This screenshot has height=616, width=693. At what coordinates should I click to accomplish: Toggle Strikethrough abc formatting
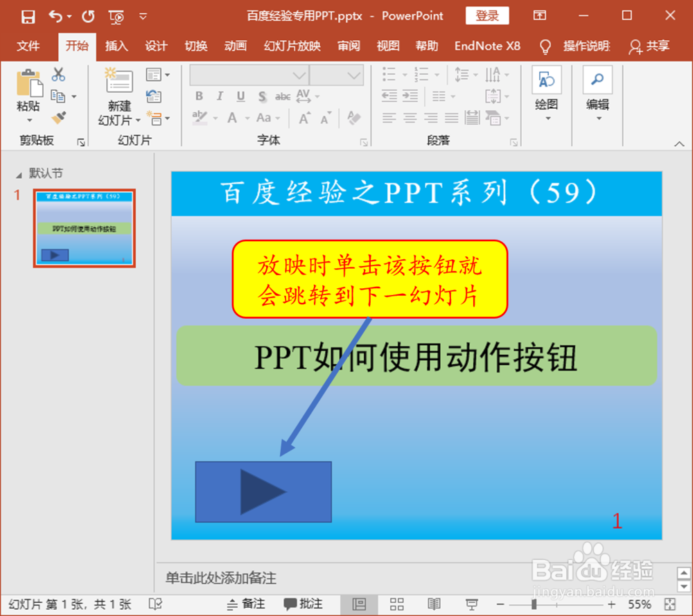283,96
